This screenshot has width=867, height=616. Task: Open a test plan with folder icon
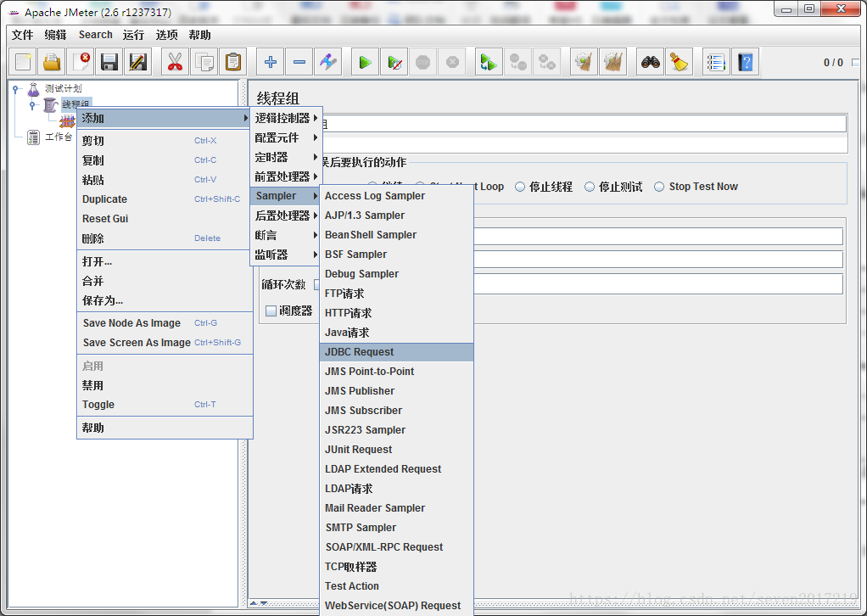pos(52,62)
